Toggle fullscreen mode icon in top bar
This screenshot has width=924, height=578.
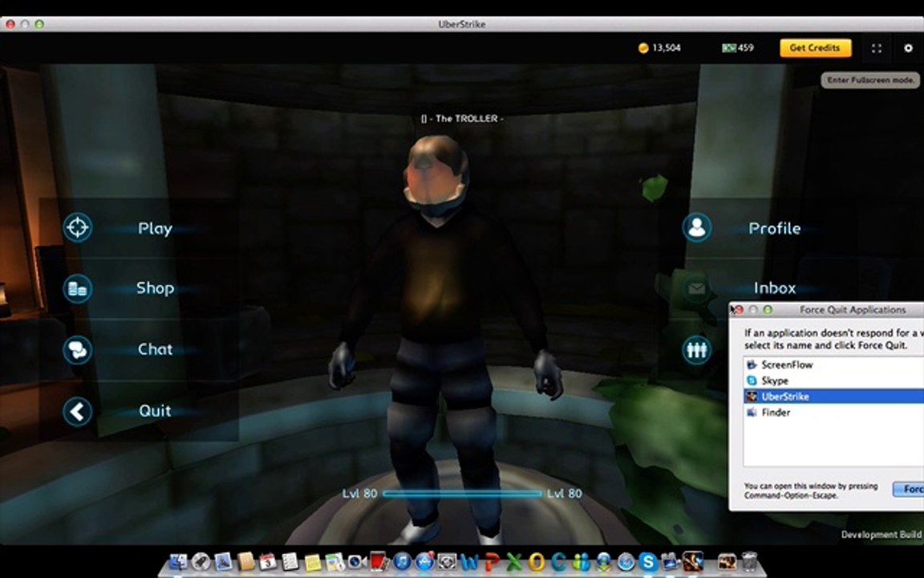[x=877, y=48]
